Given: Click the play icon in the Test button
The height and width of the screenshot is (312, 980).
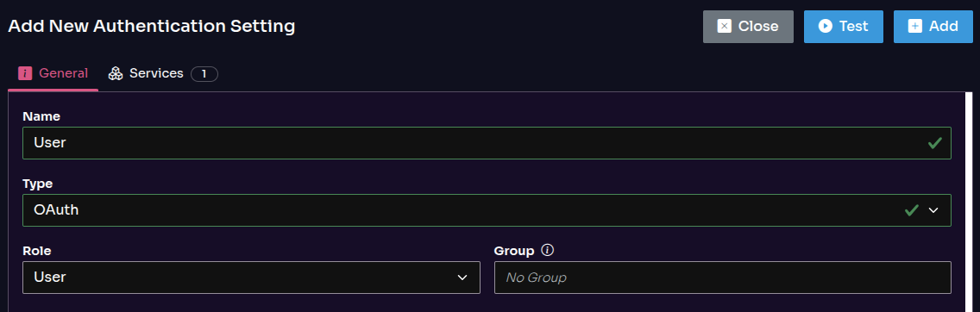Looking at the screenshot, I should [825, 26].
